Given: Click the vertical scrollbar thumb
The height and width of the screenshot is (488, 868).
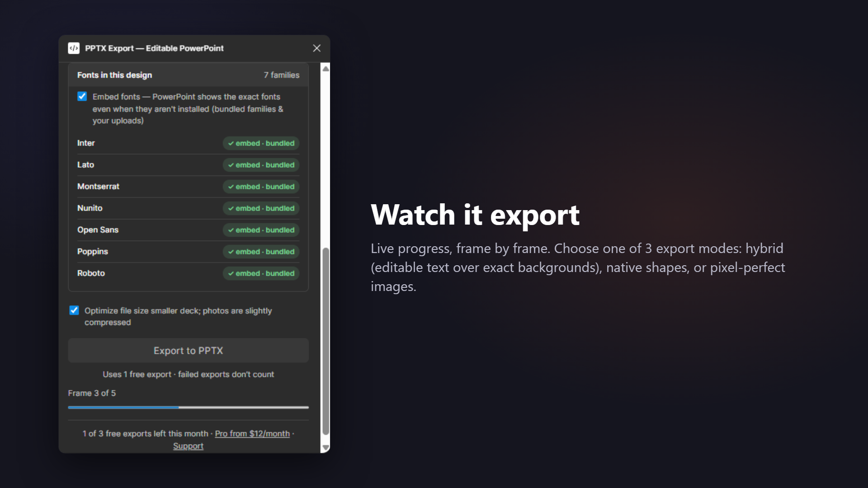Looking at the screenshot, I should click(325, 341).
